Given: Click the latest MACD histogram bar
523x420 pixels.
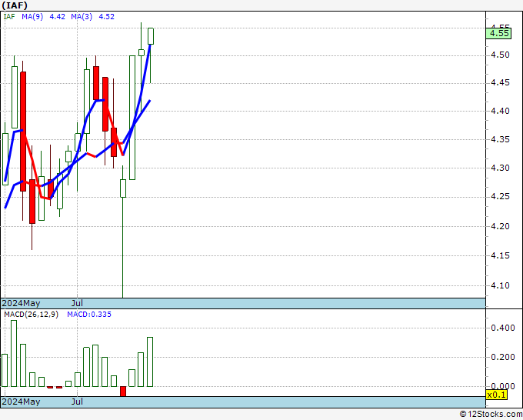Looking at the screenshot, I should (150, 362).
